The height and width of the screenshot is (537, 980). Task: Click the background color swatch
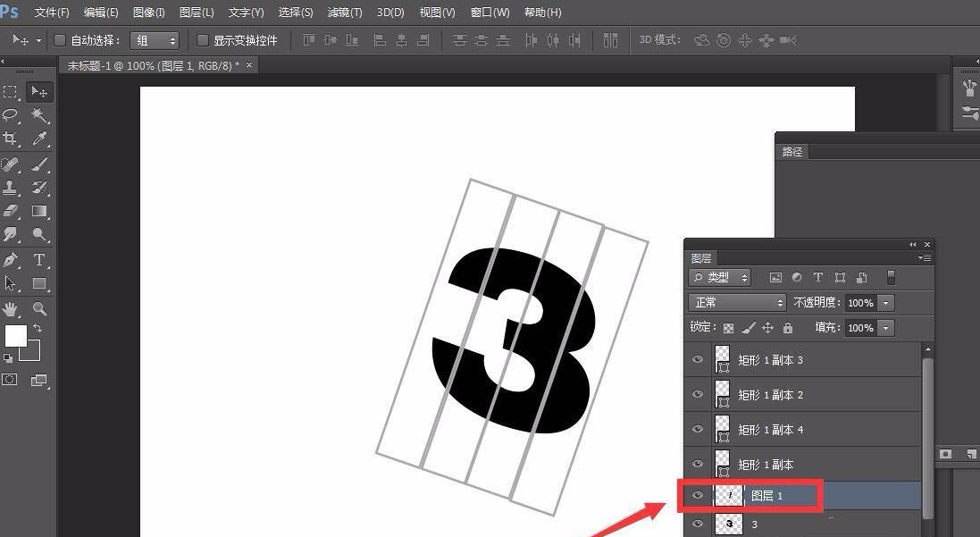click(34, 353)
